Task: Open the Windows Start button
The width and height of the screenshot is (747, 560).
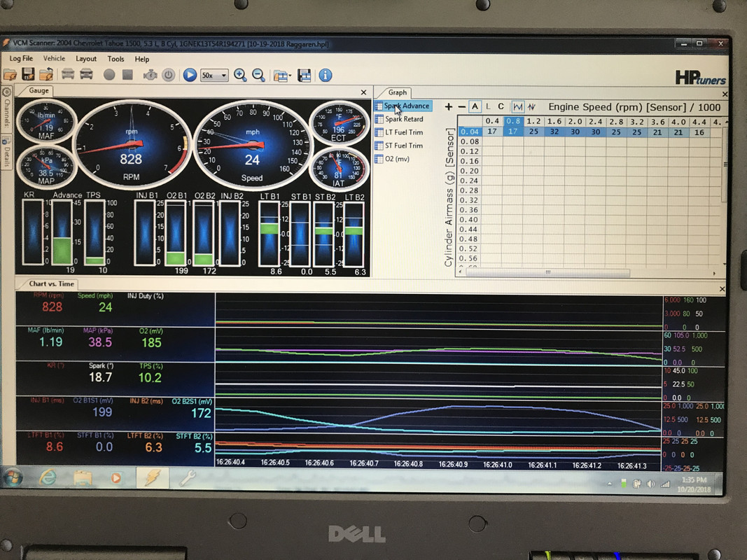Action: 13,477
